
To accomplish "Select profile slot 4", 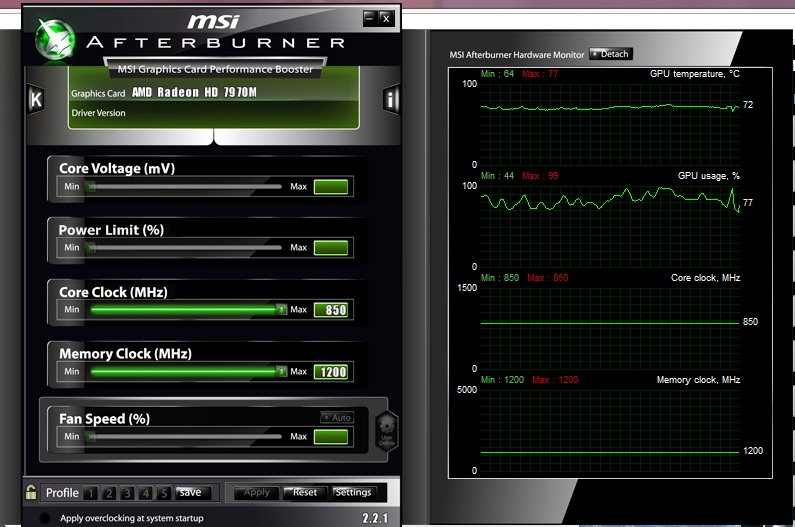I will pyautogui.click(x=146, y=493).
